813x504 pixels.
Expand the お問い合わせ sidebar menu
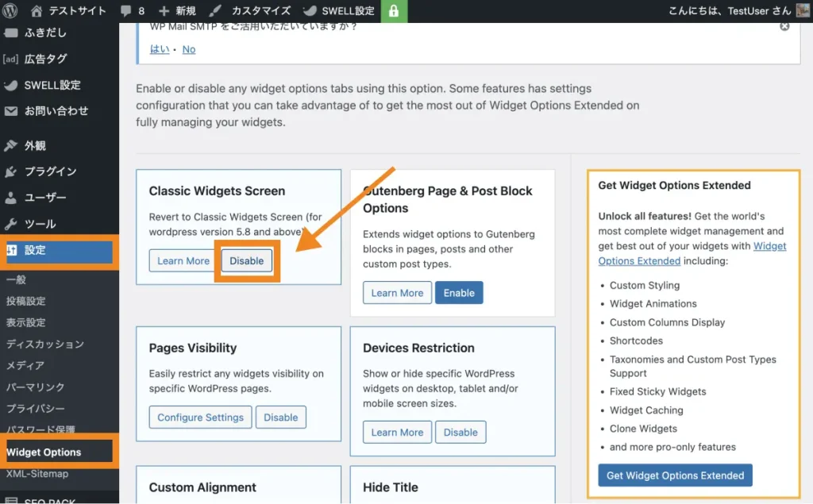pos(56,111)
